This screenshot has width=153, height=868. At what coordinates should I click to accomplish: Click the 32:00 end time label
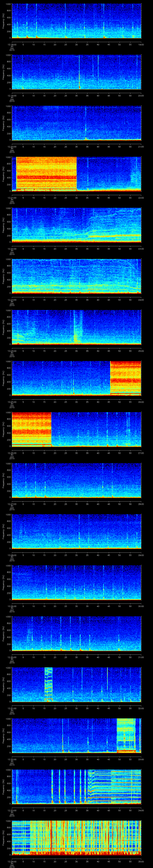coord(141,708)
